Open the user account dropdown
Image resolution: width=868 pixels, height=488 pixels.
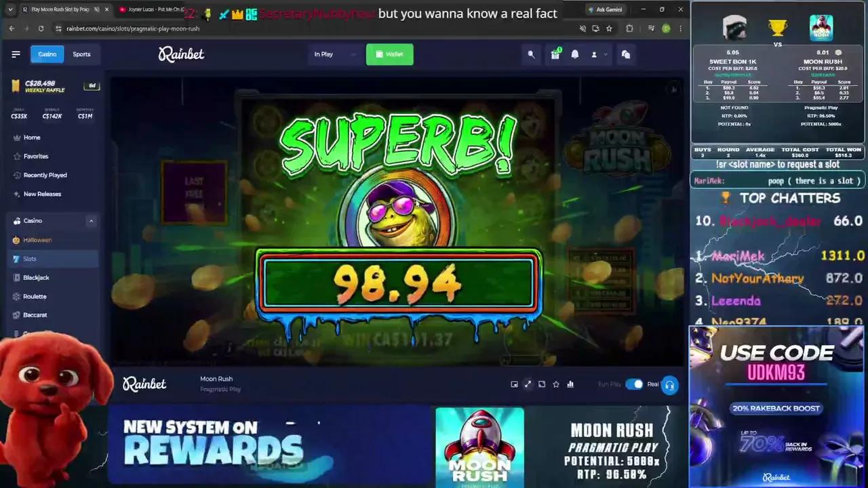click(599, 54)
